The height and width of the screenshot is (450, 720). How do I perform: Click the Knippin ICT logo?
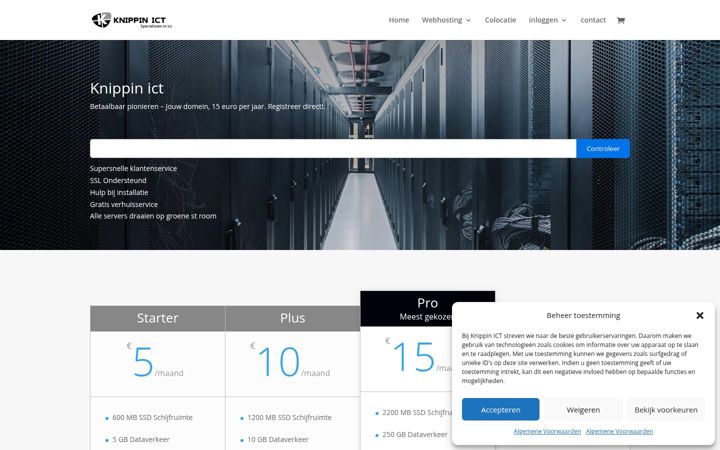(x=132, y=20)
